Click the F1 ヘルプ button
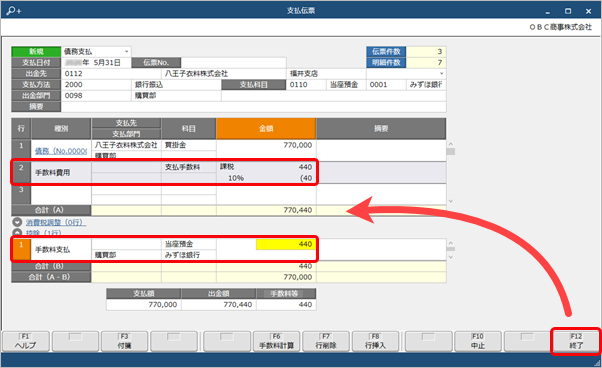 tap(26, 341)
